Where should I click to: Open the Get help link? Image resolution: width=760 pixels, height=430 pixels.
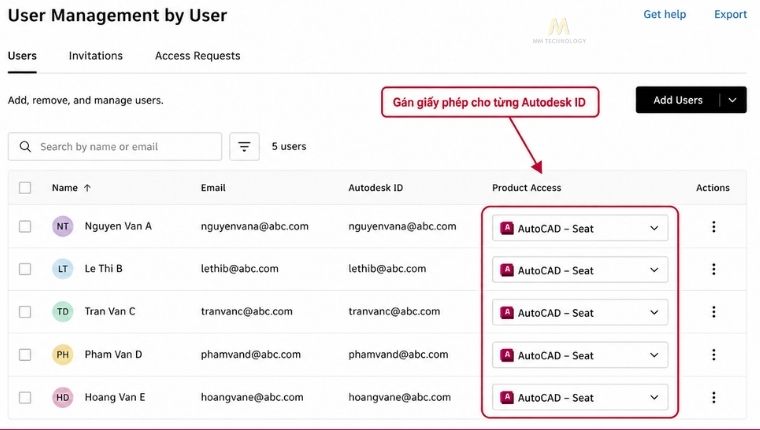[x=665, y=15]
